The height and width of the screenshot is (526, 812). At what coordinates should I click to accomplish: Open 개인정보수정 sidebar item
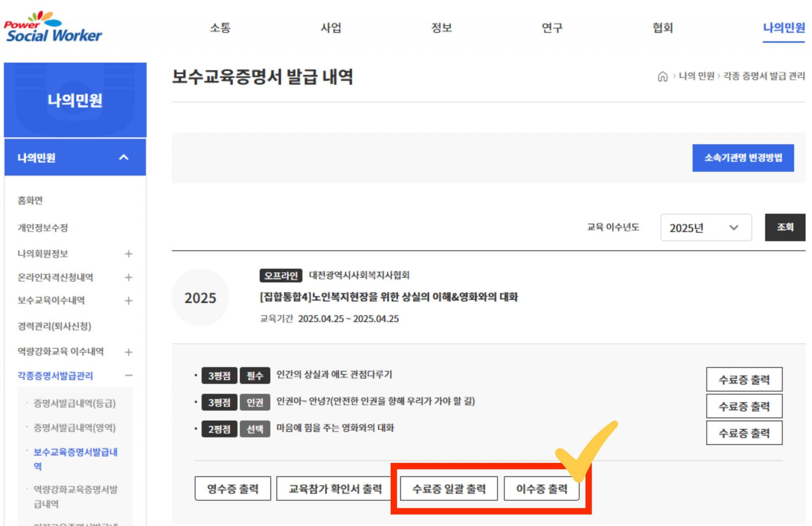[x=42, y=227]
